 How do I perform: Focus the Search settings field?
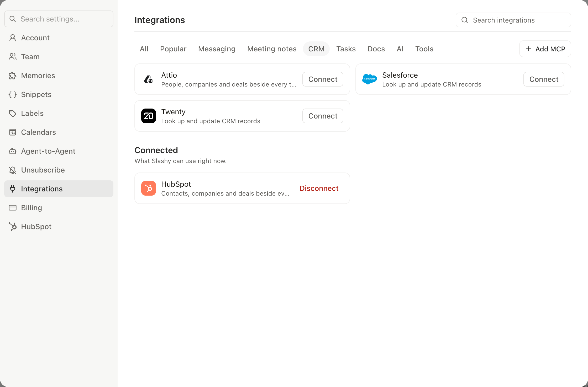(59, 19)
